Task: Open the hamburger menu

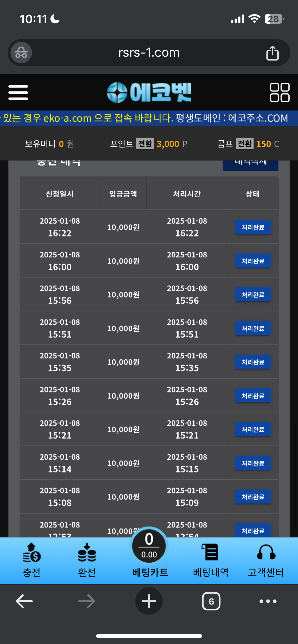Action: tap(18, 92)
